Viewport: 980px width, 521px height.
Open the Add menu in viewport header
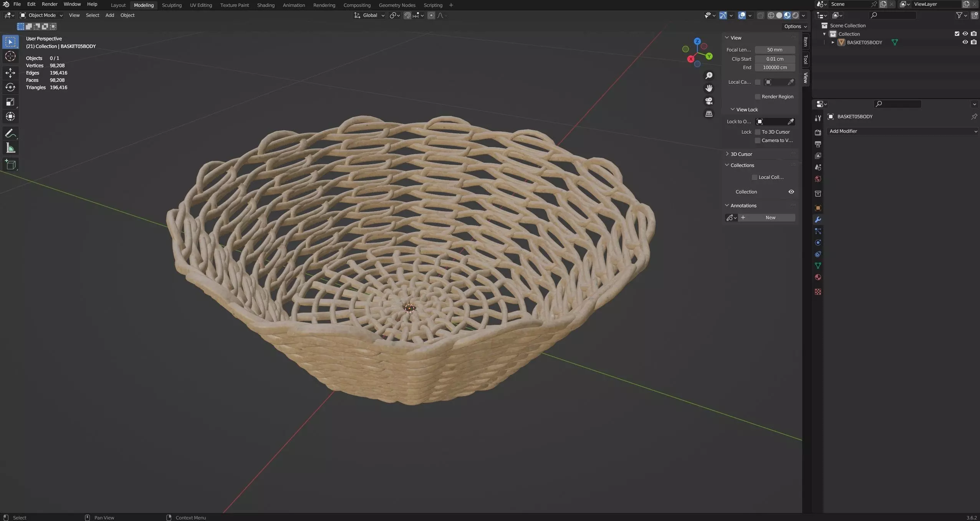[109, 15]
